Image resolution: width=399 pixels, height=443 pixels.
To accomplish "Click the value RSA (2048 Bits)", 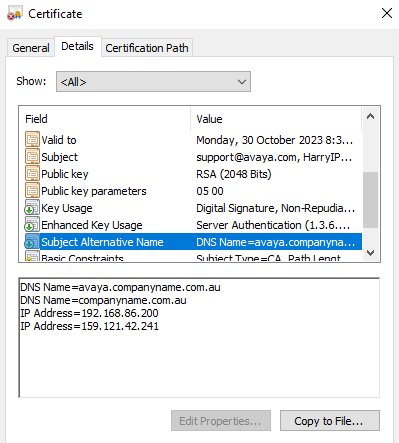I will [x=234, y=174].
